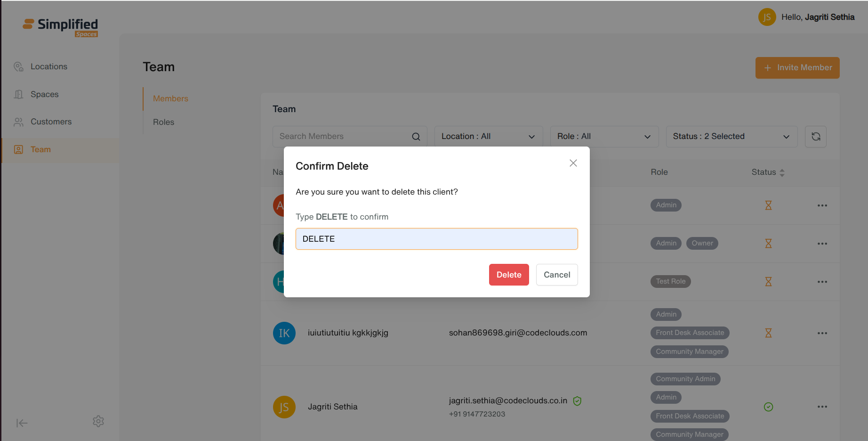Open actions menu for Jagriti Sethia row
868x441 pixels.
(822, 407)
